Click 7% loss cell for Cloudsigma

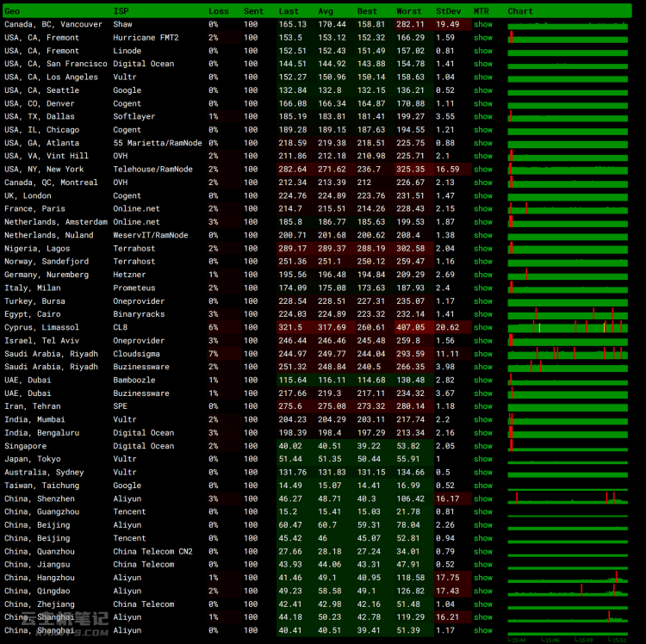click(x=213, y=354)
